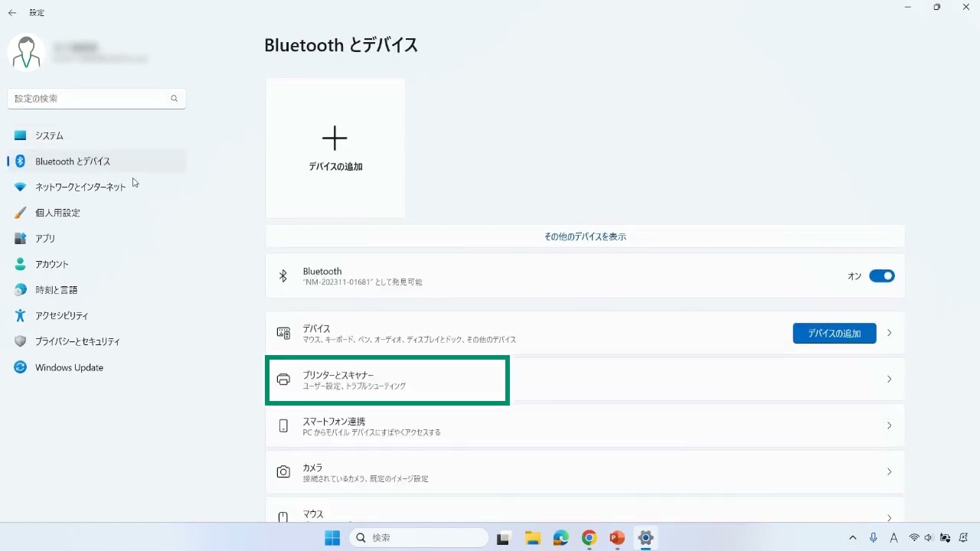Open the アプリ settings category
The width and height of the screenshot is (980, 551).
[96, 239]
